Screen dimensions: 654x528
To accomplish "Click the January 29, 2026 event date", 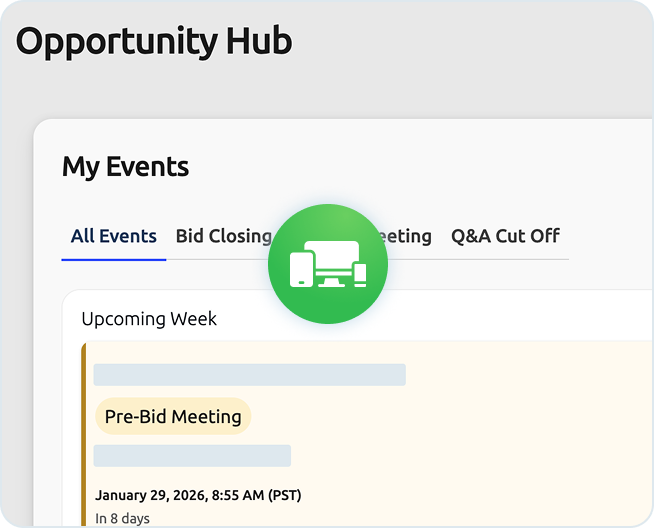I will 198,495.
